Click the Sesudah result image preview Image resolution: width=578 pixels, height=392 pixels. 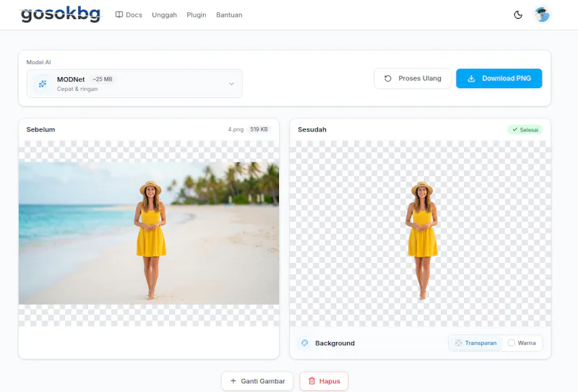click(x=420, y=234)
